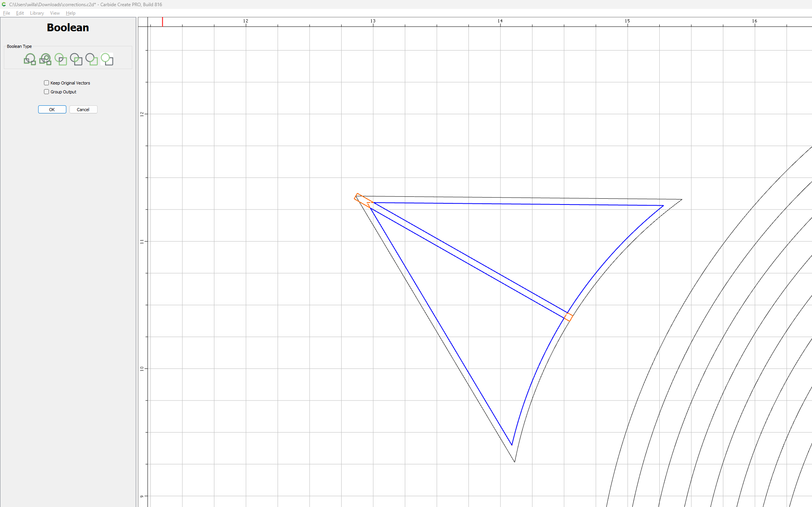Screen dimensions: 812x507
Task: Click the blue triangle's bottom vertex
Action: click(x=512, y=444)
